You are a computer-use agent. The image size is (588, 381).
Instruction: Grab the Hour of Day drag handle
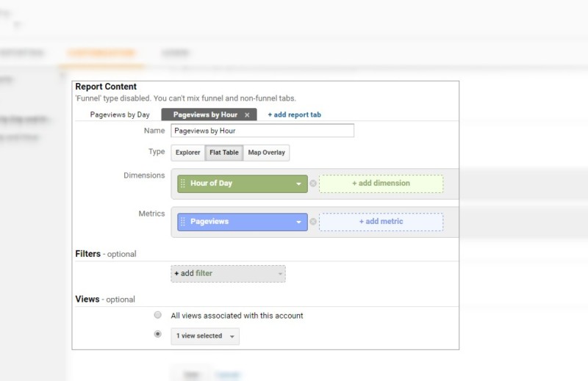pos(183,184)
